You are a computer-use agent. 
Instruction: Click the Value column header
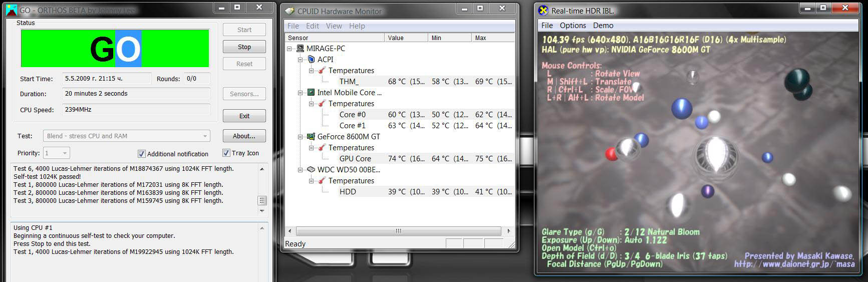point(406,38)
